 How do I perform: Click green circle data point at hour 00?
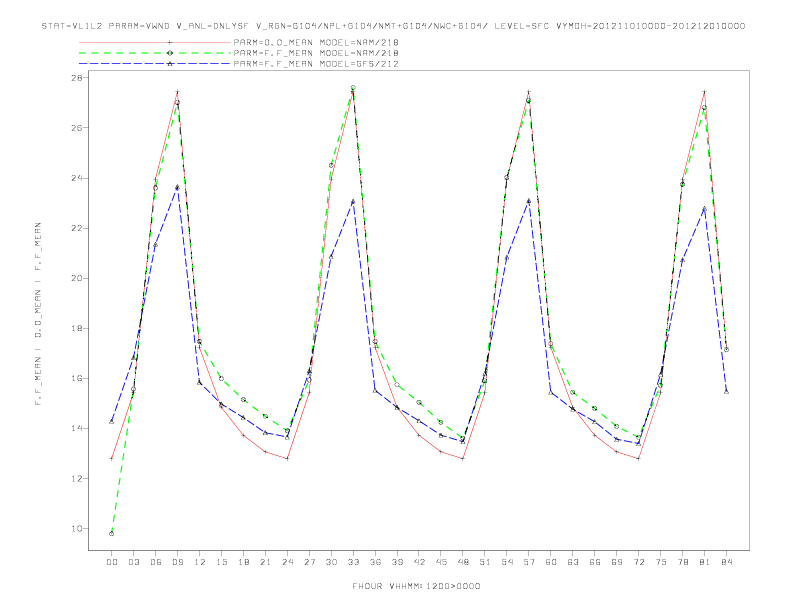pos(112,534)
